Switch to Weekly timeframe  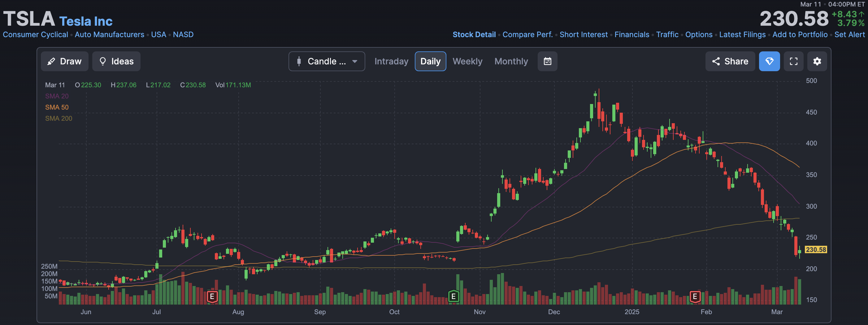click(467, 61)
